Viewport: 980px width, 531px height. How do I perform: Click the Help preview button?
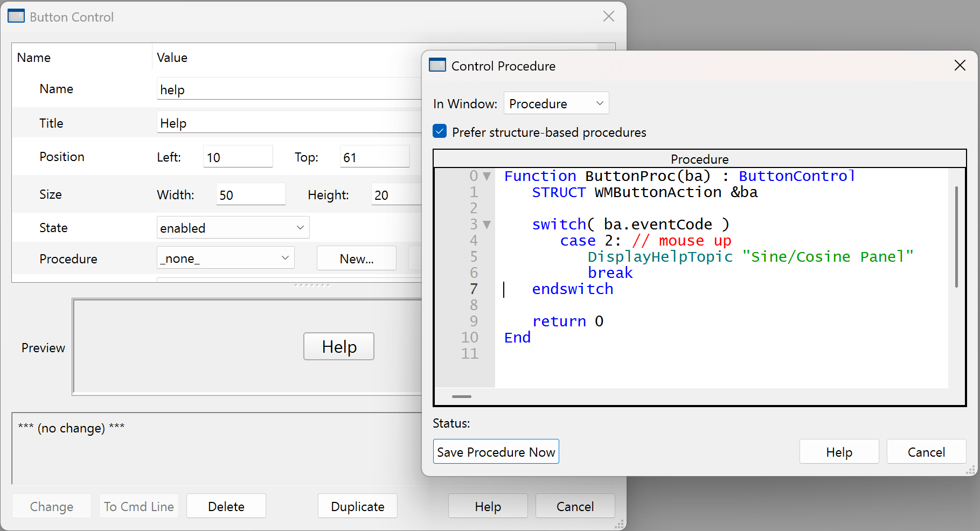(x=338, y=346)
